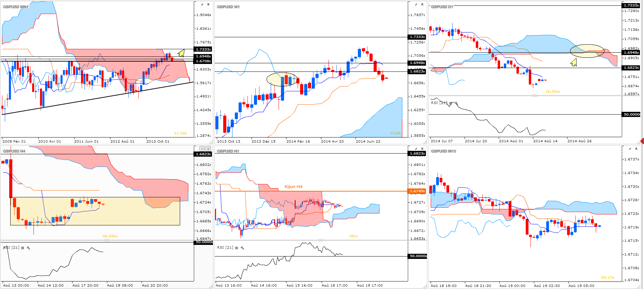Image resolution: width=644 pixels, height=289 pixels.
Task: Click the RSI pane divider handle on H4 chart
Action: [x=107, y=240]
